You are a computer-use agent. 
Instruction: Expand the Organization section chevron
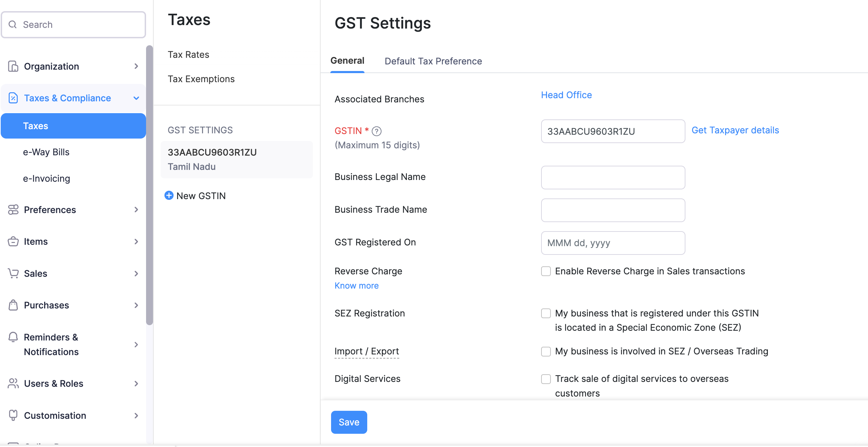[x=136, y=66]
